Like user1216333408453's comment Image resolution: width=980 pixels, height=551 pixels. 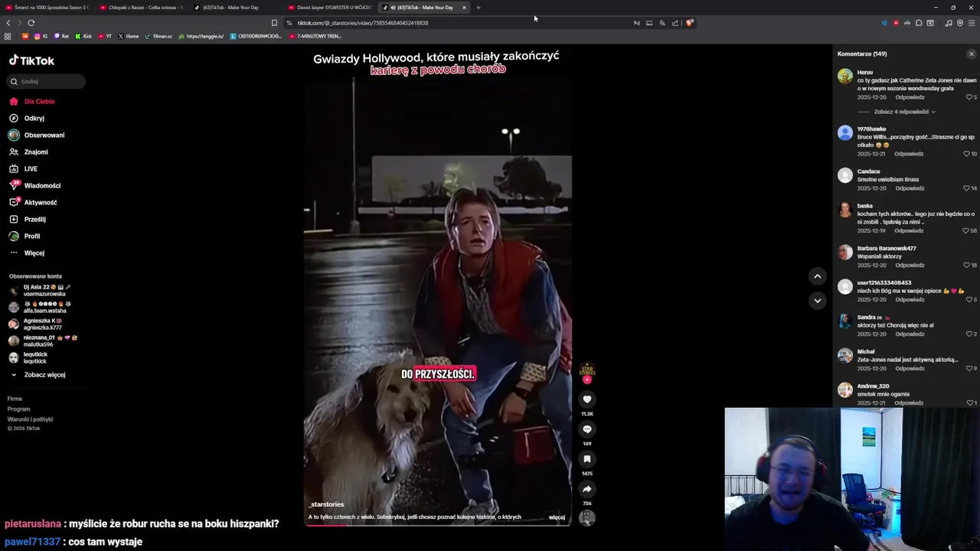tap(971, 299)
